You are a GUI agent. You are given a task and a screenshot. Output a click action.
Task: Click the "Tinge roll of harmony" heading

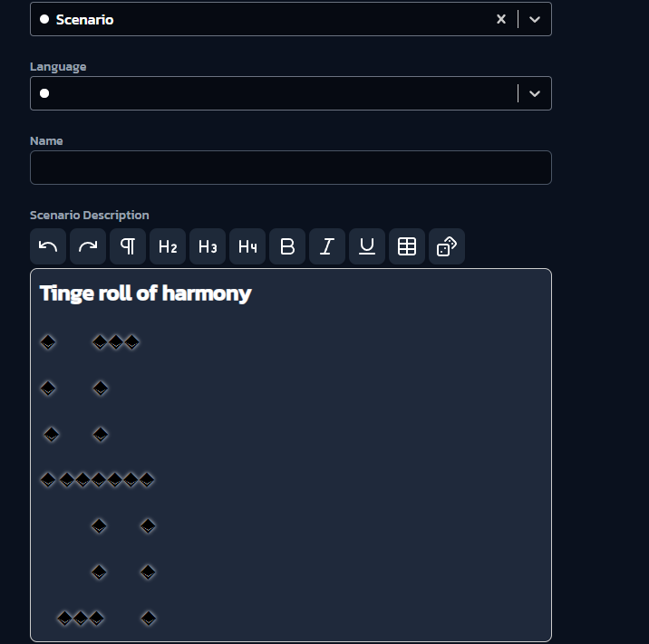tap(145, 293)
